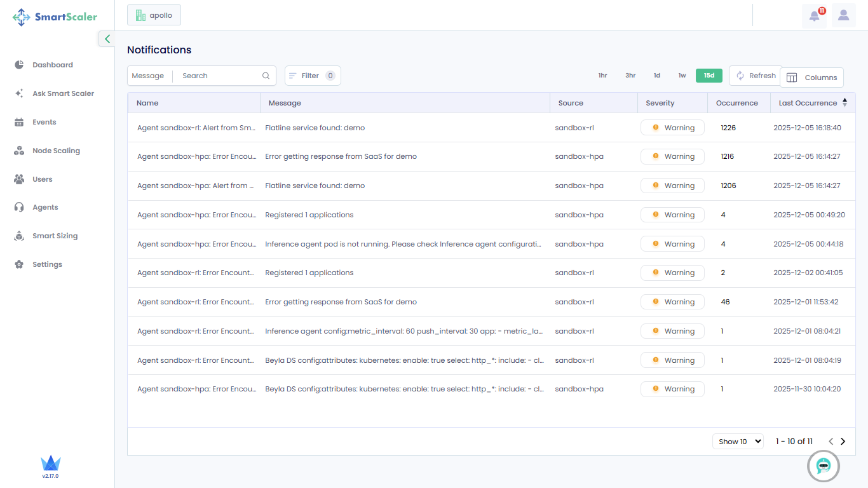This screenshot has width=868, height=488.
Task: Open the chatbot assistant icon
Action: pyautogui.click(x=823, y=466)
